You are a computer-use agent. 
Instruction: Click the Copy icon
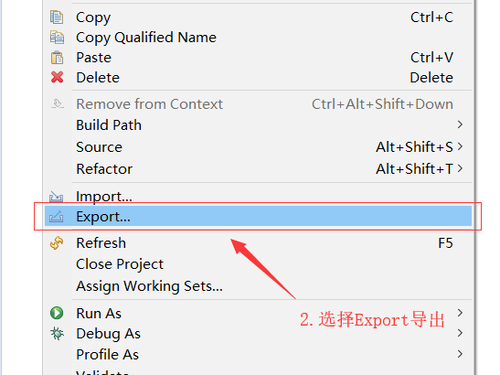[x=57, y=17]
